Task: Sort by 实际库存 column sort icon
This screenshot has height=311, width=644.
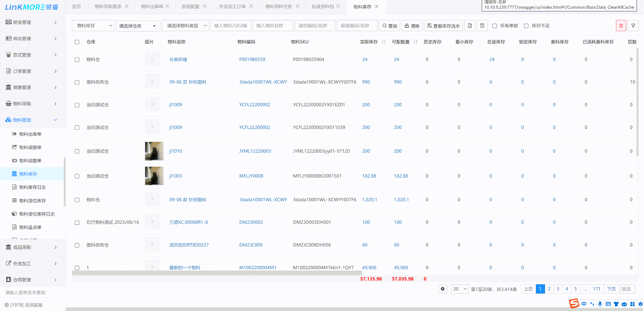Action: 384,42
